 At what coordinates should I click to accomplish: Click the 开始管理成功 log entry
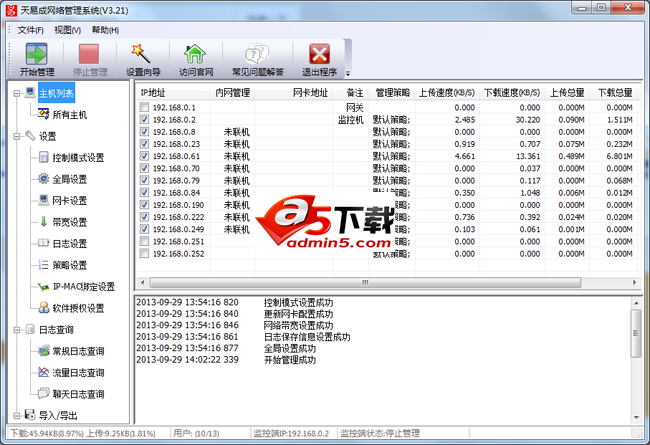click(x=290, y=360)
